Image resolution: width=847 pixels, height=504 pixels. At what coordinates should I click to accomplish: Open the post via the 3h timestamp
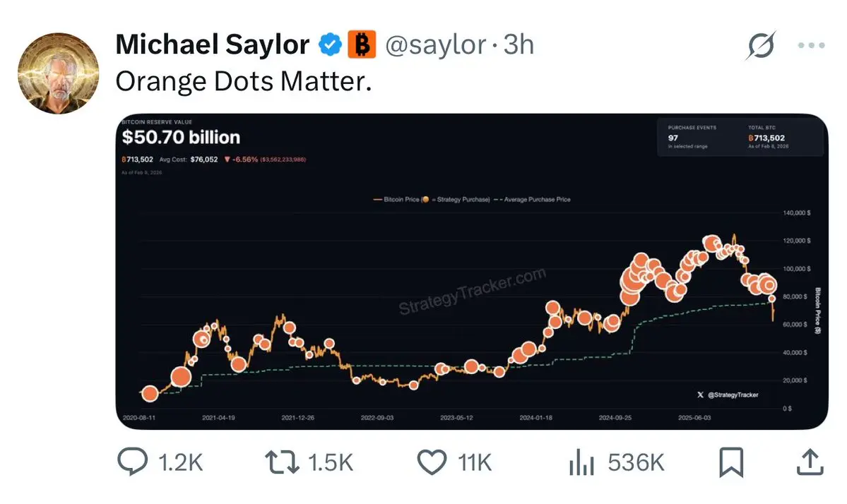pyautogui.click(x=518, y=44)
